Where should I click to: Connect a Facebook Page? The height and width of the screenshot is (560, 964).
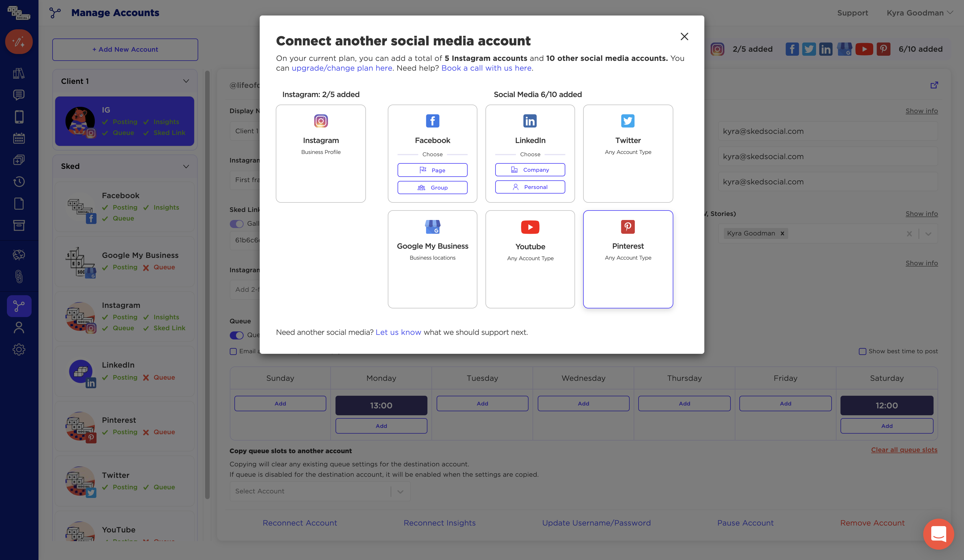(432, 170)
